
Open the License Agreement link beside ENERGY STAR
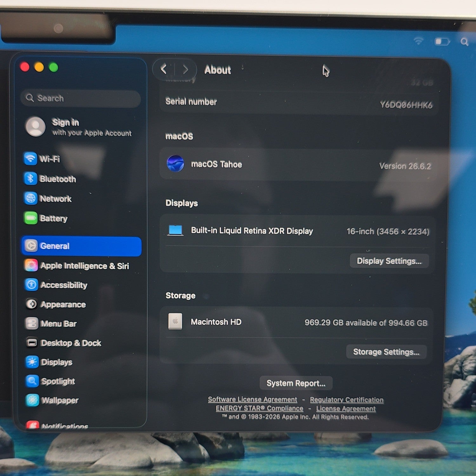tap(346, 408)
